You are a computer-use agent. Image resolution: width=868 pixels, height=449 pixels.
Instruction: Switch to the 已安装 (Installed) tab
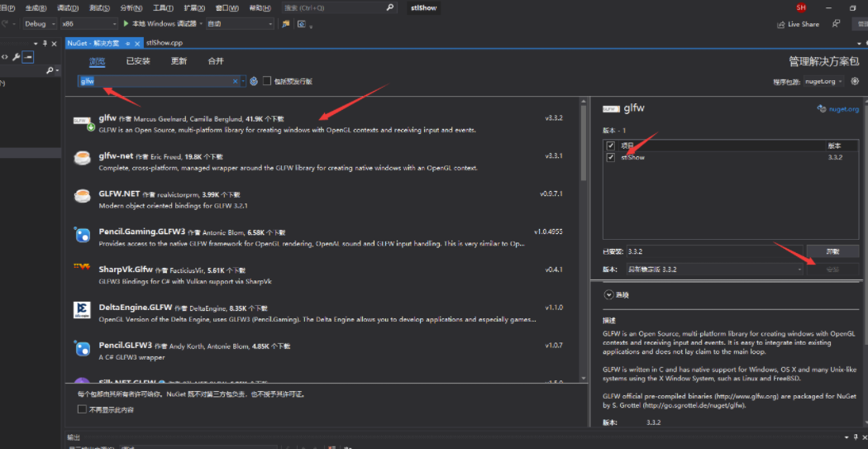[x=138, y=61]
